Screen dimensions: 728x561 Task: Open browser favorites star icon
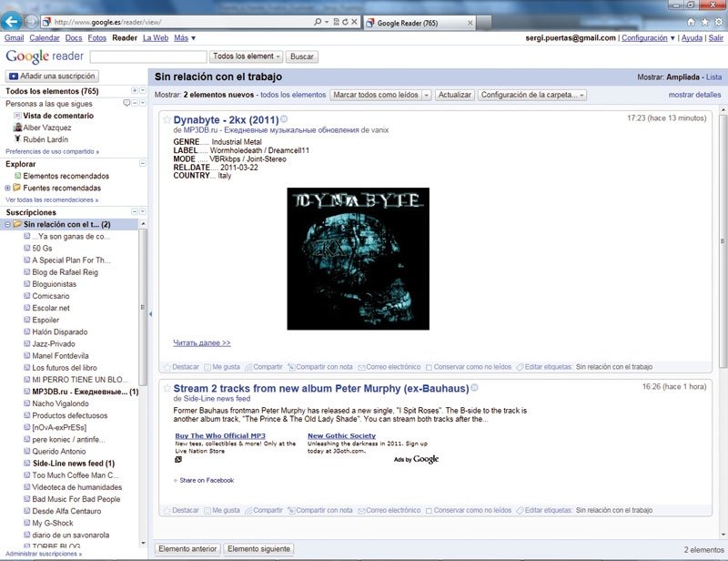(x=704, y=22)
